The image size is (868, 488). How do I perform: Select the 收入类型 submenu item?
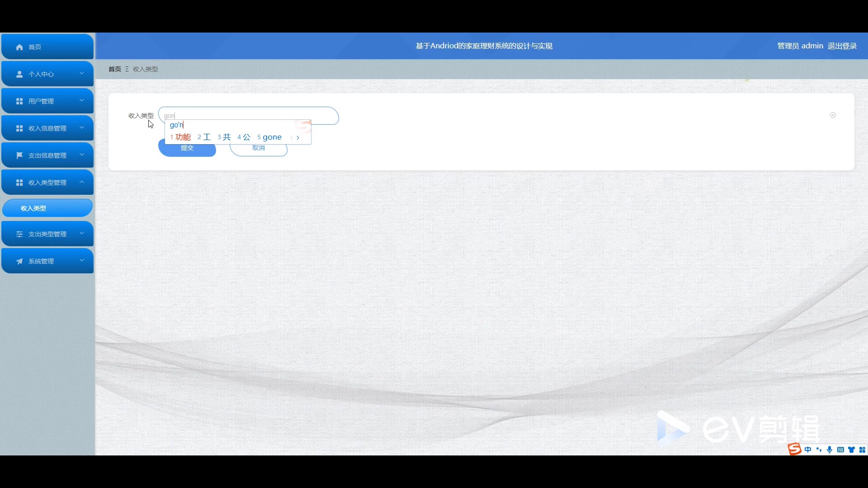click(x=47, y=208)
